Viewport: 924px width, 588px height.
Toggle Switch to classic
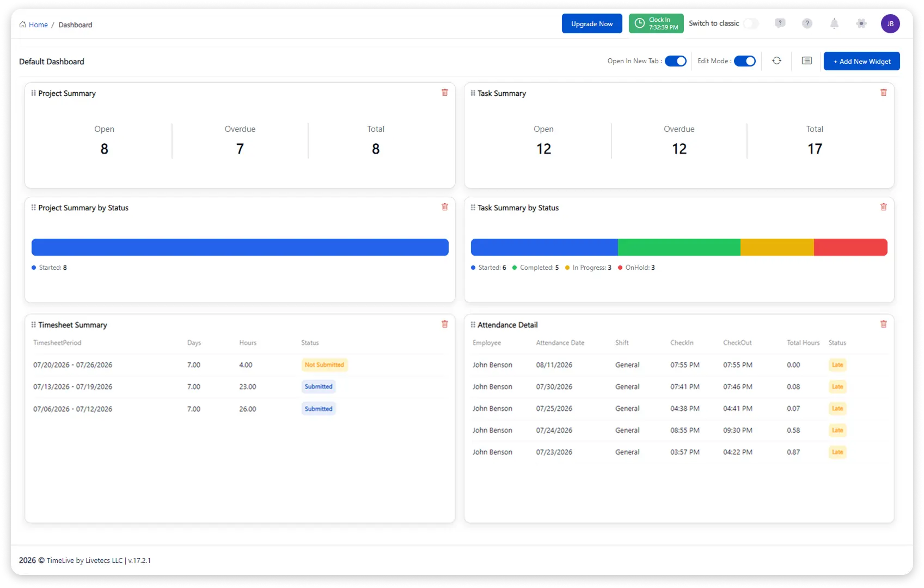(750, 23)
